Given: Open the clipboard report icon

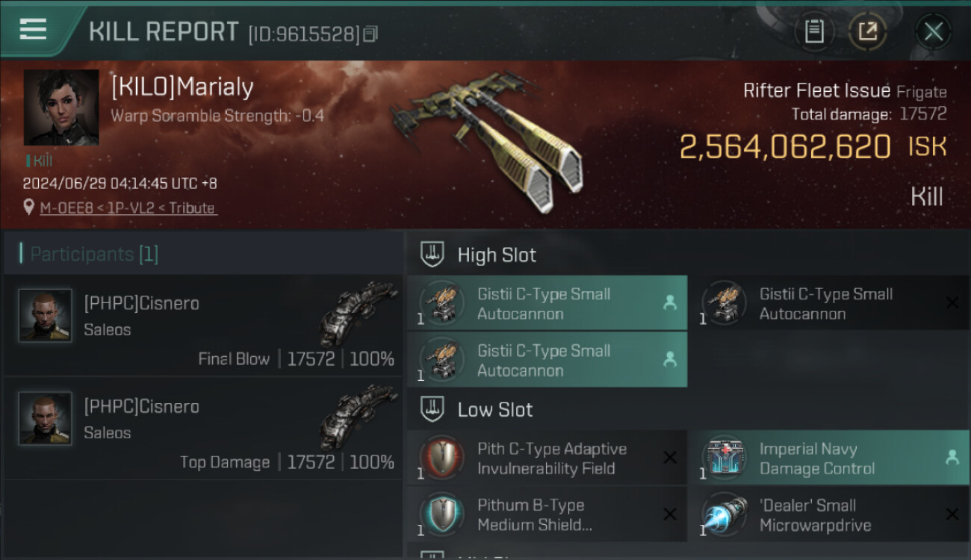Looking at the screenshot, I should coord(814,31).
